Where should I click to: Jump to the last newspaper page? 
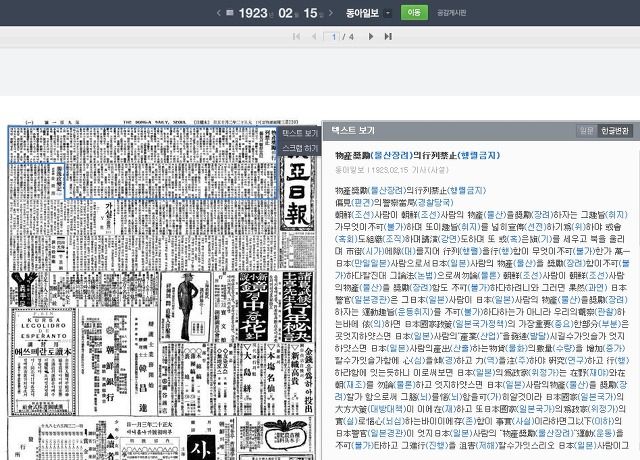388,36
